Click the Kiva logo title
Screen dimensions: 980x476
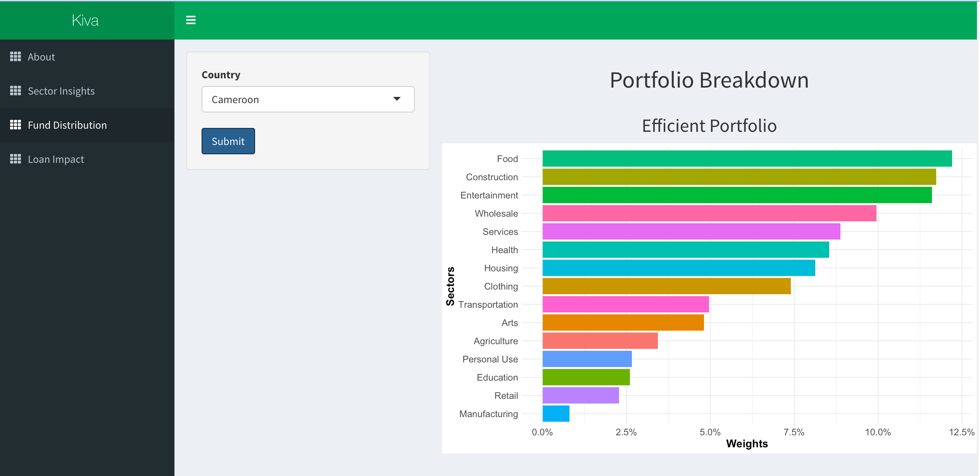(85, 20)
